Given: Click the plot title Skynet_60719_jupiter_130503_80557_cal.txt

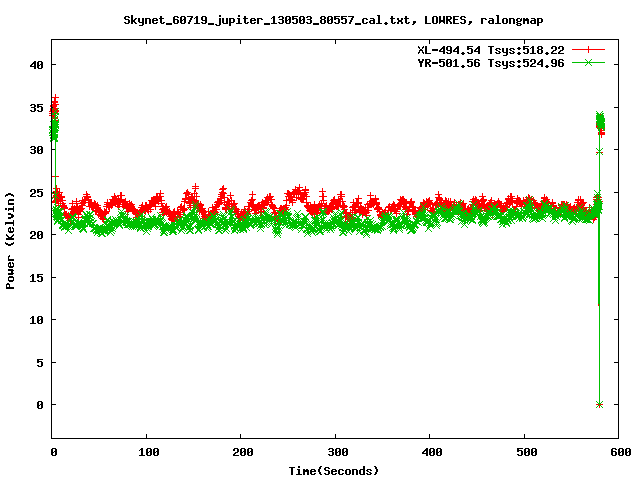Looking at the screenshot, I should (x=333, y=20).
